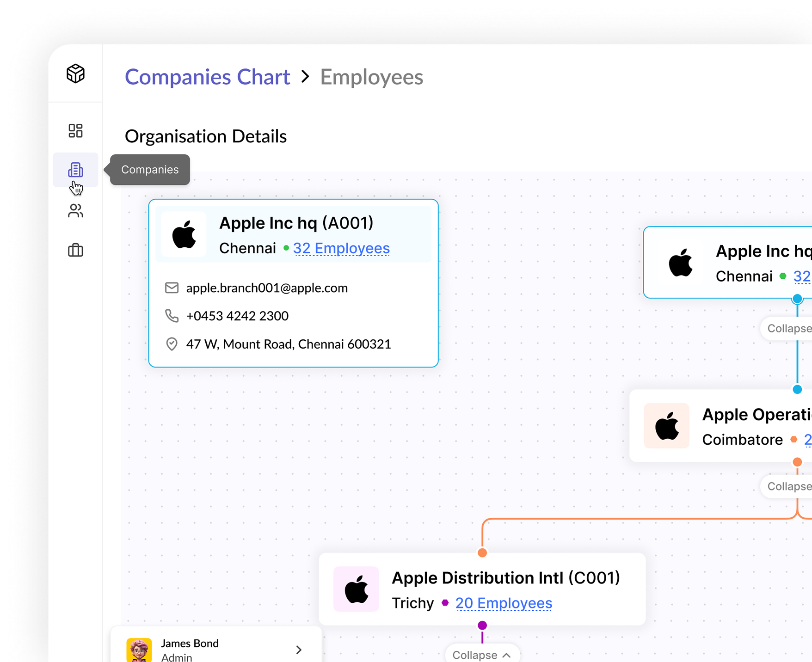812x662 pixels.
Task: Select the Companies building icon in sidebar
Action: tap(75, 170)
